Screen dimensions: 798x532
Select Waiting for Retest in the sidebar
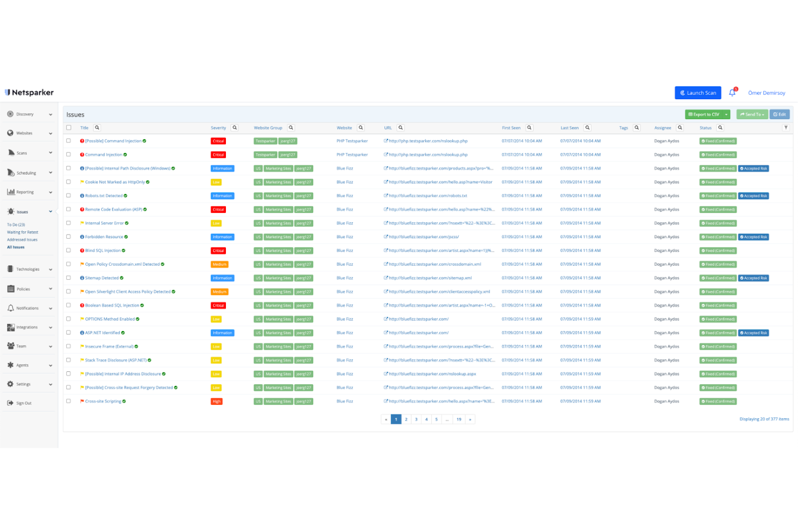[22, 232]
